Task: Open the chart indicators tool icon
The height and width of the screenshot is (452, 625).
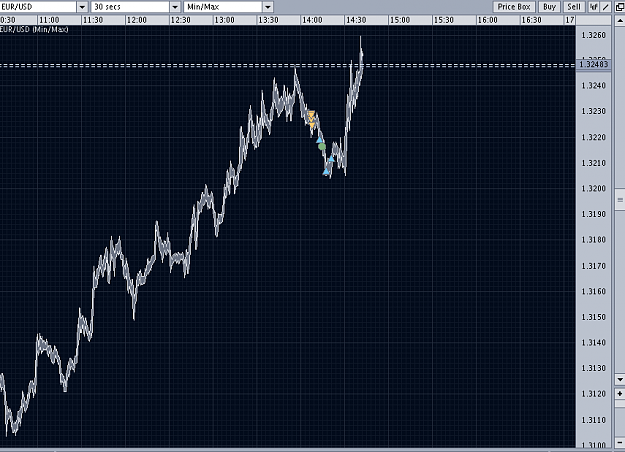Action: point(594,7)
